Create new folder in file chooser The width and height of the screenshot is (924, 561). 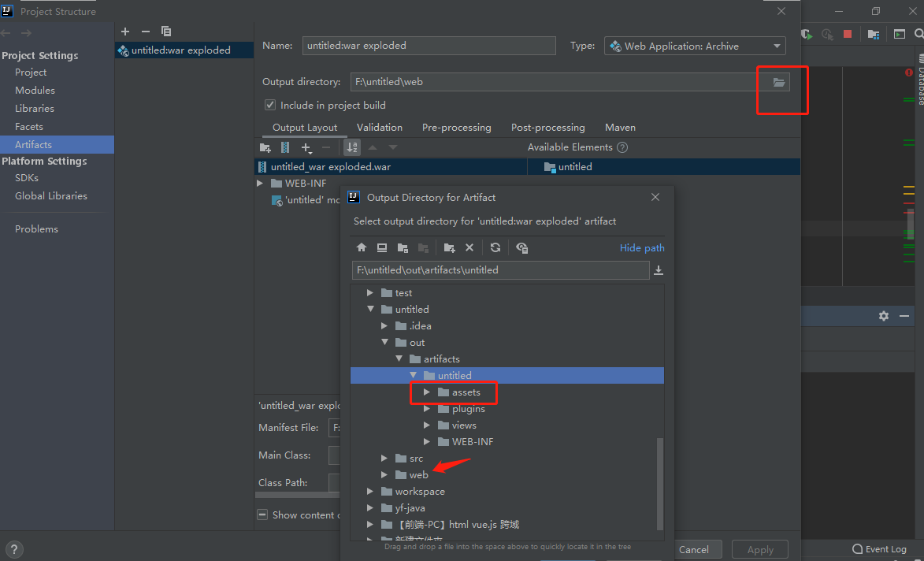pos(449,247)
